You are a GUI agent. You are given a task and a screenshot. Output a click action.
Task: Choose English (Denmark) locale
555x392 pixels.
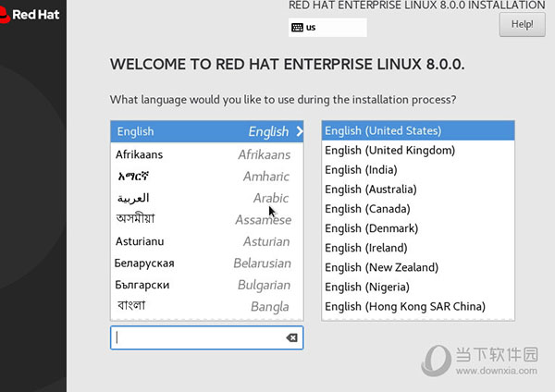[418, 228]
